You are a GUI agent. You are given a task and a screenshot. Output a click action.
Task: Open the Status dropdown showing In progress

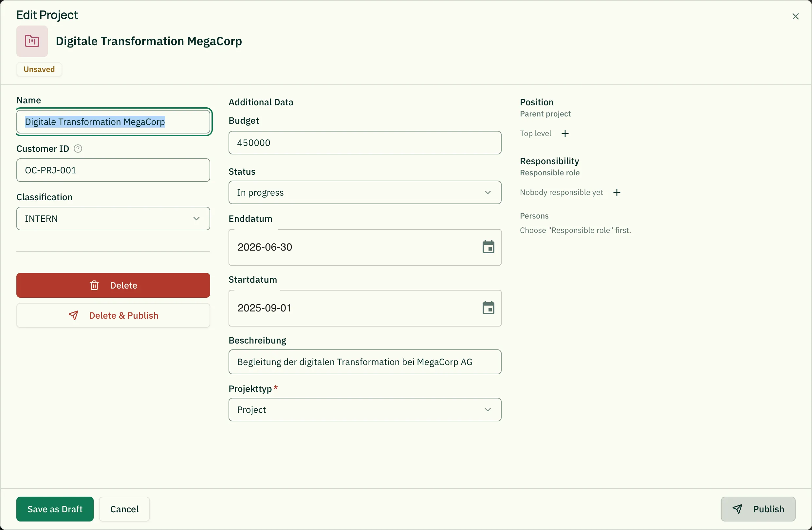365,193
